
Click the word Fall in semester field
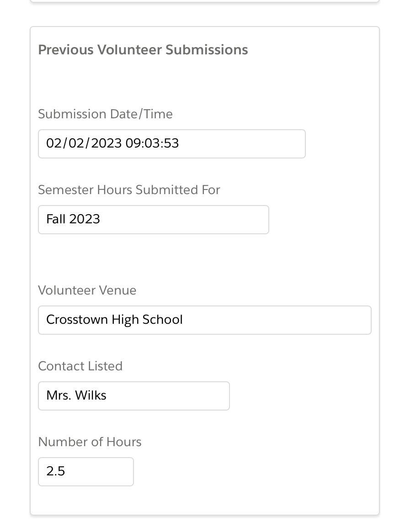click(56, 219)
